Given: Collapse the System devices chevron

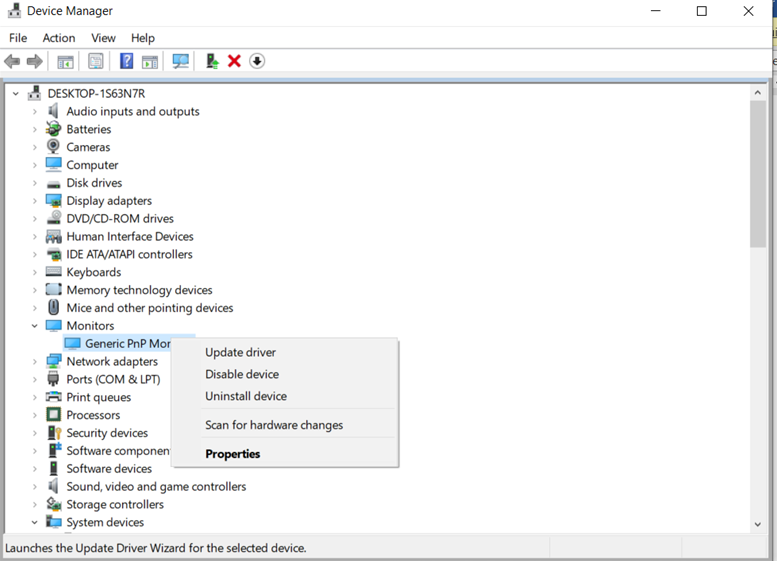Looking at the screenshot, I should 34,522.
